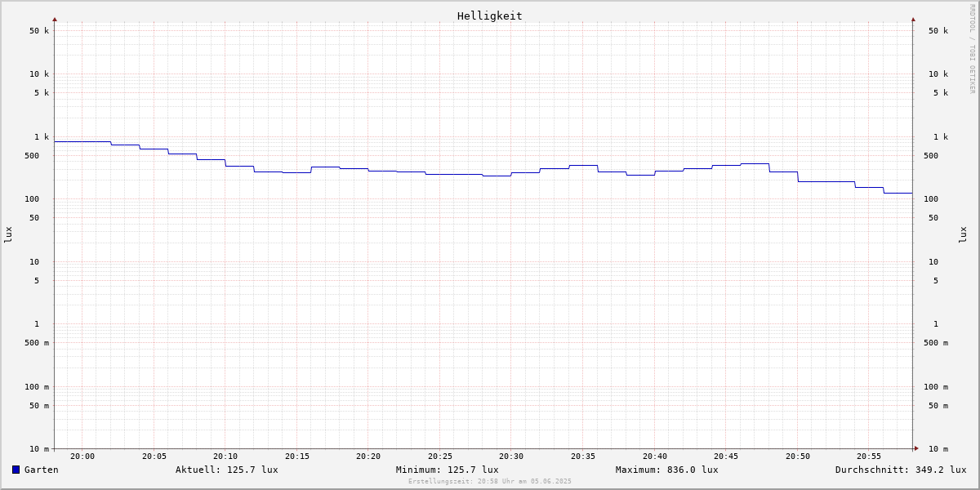Screen dimensions: 980x490
Task: Click the 10 m label on right axis
Action: click(938, 449)
